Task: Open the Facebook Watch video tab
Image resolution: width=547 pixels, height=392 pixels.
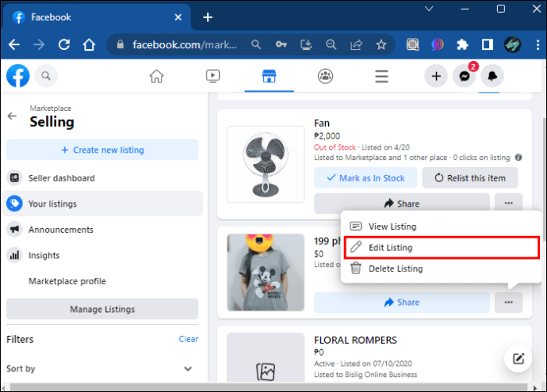Action: tap(212, 76)
